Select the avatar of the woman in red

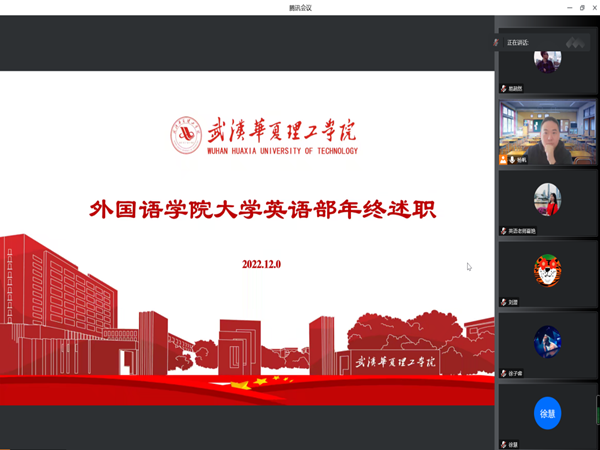click(x=548, y=199)
